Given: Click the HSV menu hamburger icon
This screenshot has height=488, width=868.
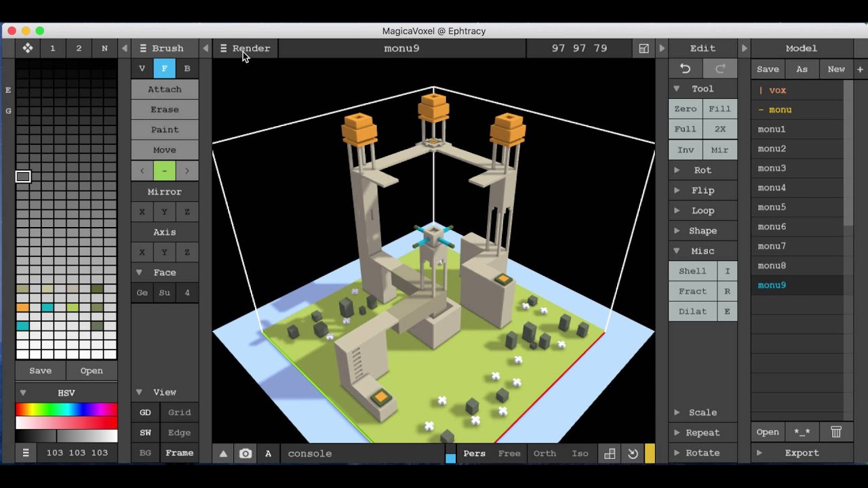Looking at the screenshot, I should (26, 453).
